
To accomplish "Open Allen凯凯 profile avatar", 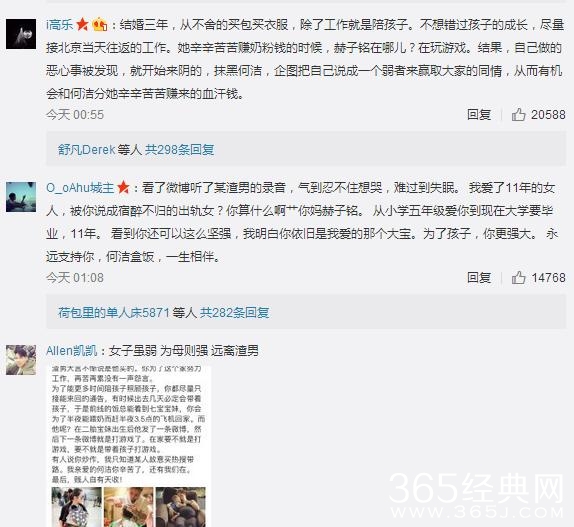I will [21, 359].
